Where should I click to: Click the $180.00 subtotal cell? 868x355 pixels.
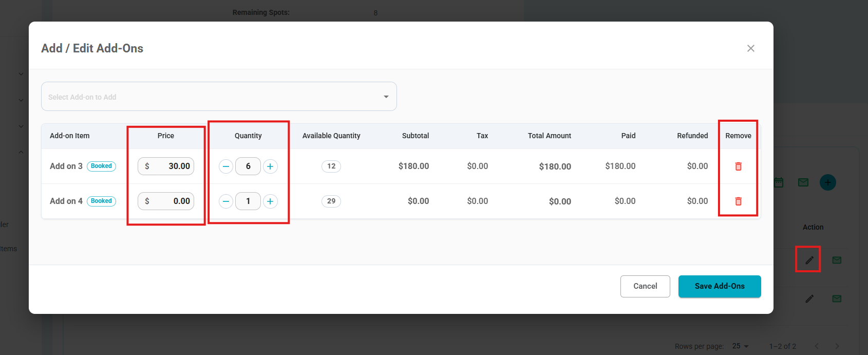(x=413, y=166)
